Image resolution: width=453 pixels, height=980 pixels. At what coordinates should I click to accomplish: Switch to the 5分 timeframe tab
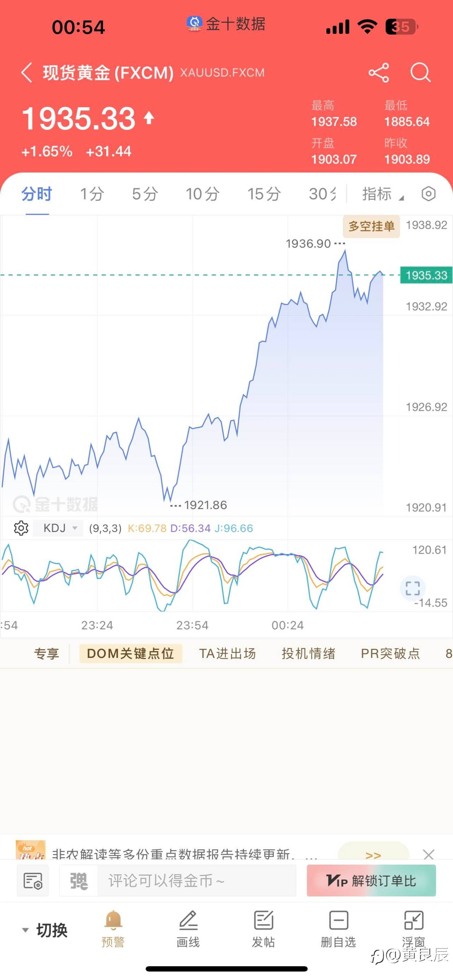[x=145, y=194]
